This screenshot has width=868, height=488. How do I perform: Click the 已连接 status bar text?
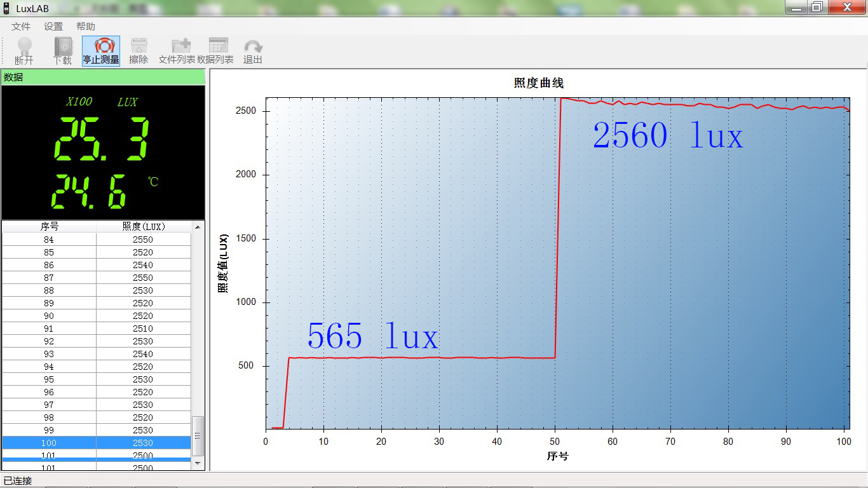[x=18, y=481]
